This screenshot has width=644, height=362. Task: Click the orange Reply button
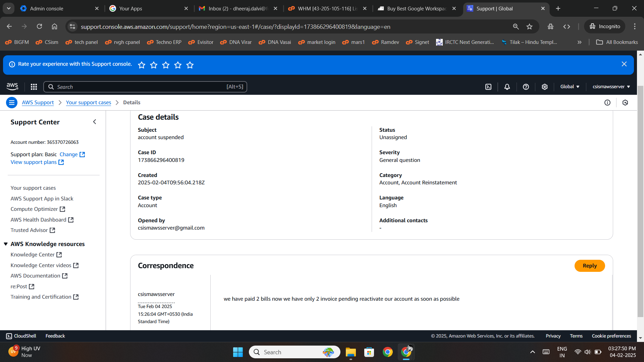point(589,266)
